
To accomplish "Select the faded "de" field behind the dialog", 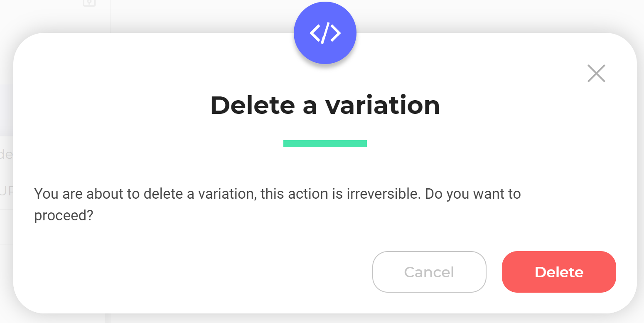I will pyautogui.click(x=7, y=155).
